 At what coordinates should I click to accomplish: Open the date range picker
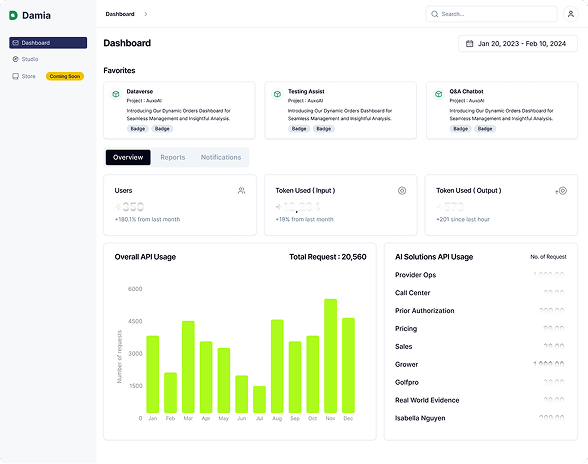click(x=518, y=44)
